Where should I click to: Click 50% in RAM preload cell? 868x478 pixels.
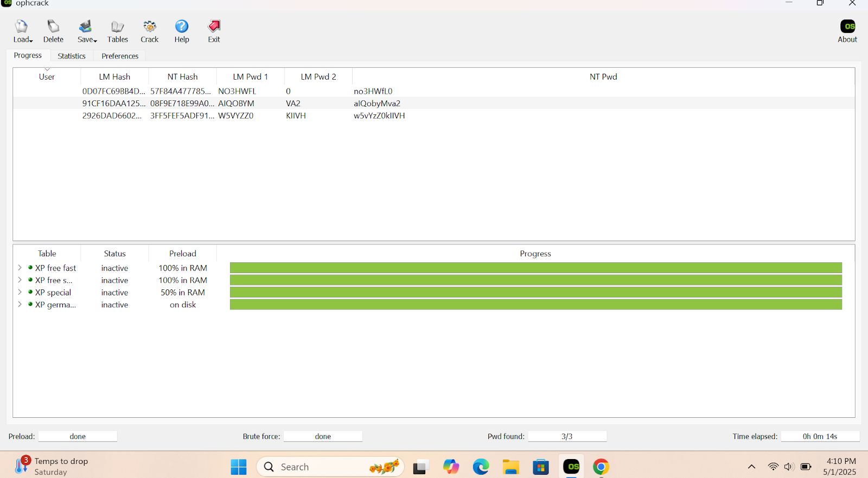click(x=183, y=292)
